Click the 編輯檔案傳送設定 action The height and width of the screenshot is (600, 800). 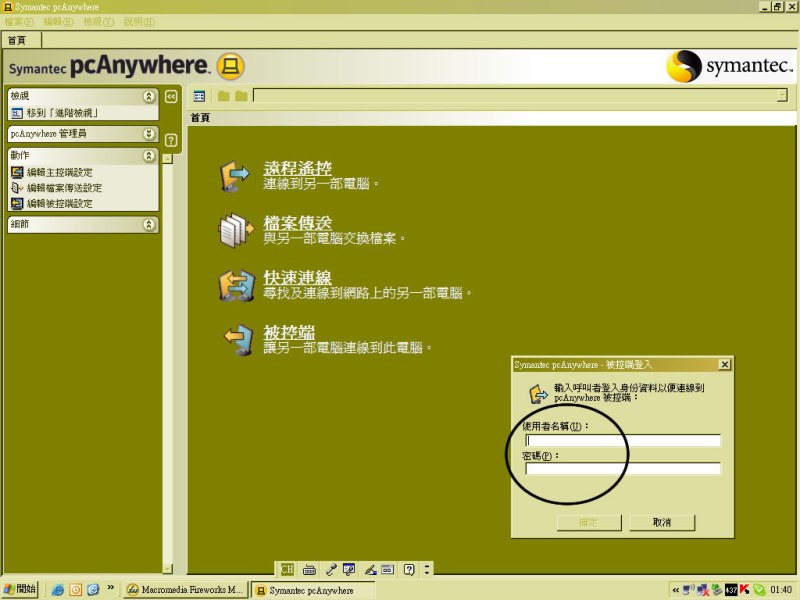point(64,188)
